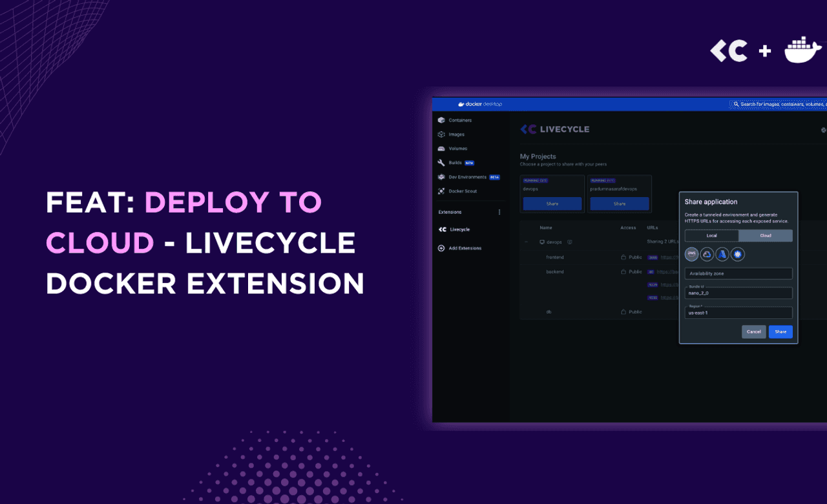Open Images in Docker sidebar
Image resolution: width=827 pixels, height=504 pixels.
[451, 134]
